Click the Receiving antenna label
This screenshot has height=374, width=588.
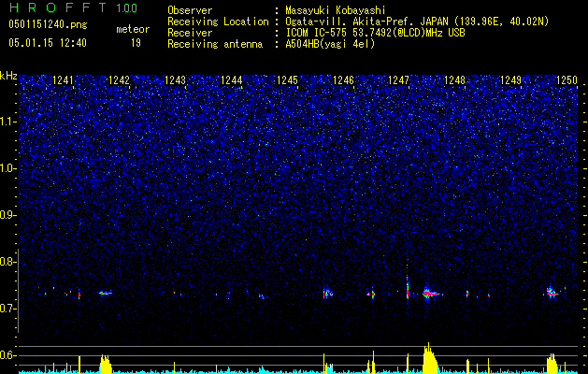coord(215,44)
